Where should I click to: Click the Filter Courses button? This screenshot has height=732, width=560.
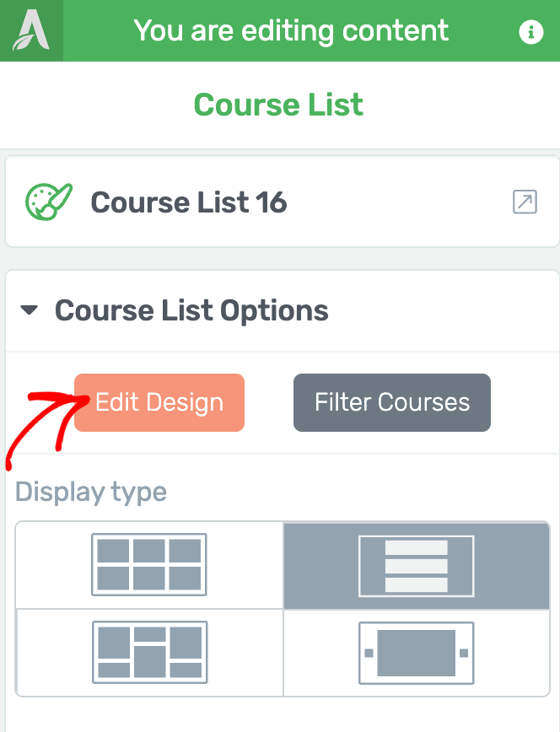coord(392,402)
